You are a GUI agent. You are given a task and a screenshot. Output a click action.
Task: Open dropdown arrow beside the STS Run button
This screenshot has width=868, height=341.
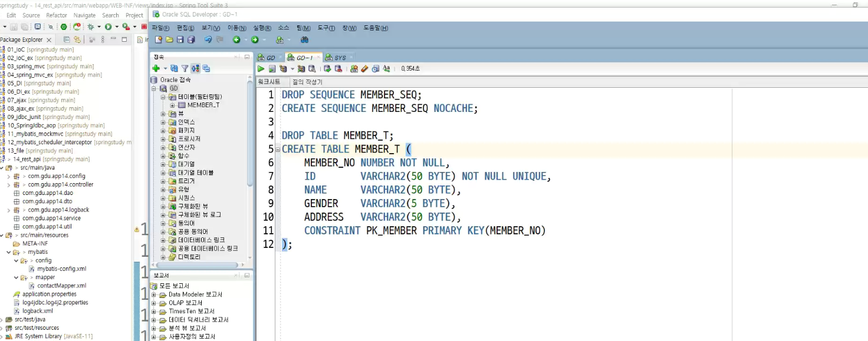pyautogui.click(x=117, y=27)
